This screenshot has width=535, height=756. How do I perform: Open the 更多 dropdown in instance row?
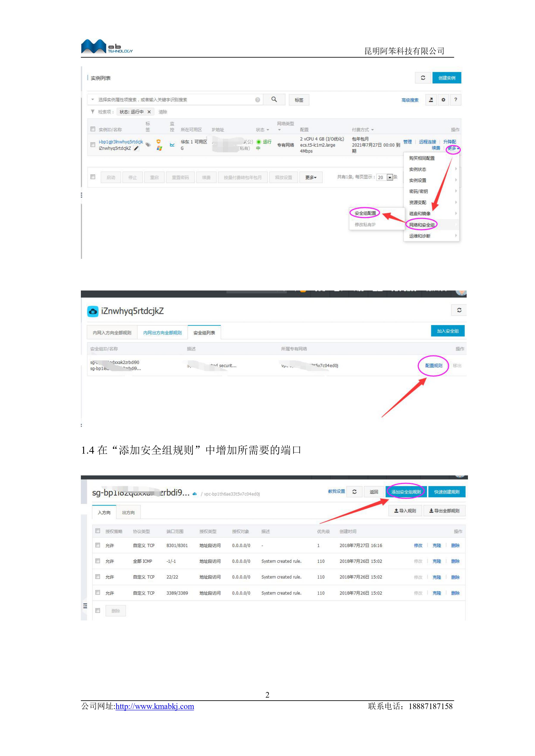pos(453,148)
